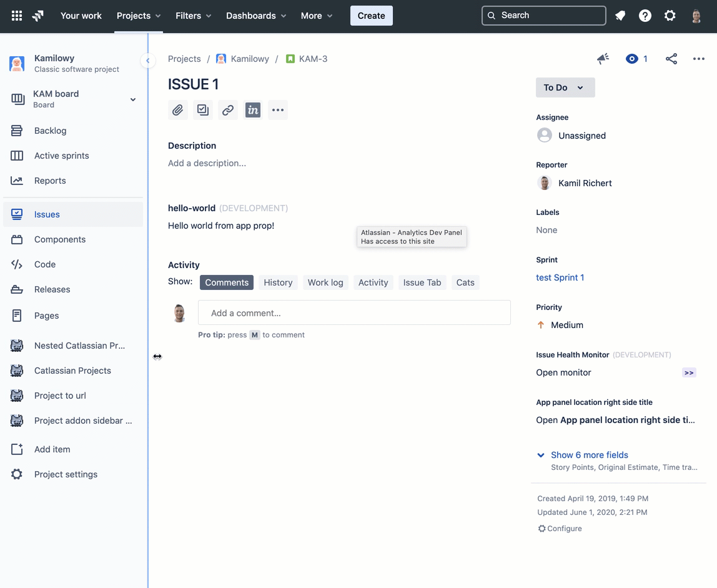Image resolution: width=717 pixels, height=588 pixels.
Task: Open the 'test Sprint 1' link
Action: click(560, 277)
